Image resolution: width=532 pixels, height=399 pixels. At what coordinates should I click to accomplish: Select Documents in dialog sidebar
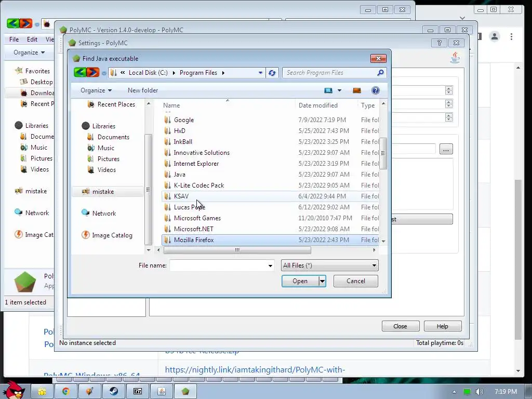pyautogui.click(x=113, y=137)
